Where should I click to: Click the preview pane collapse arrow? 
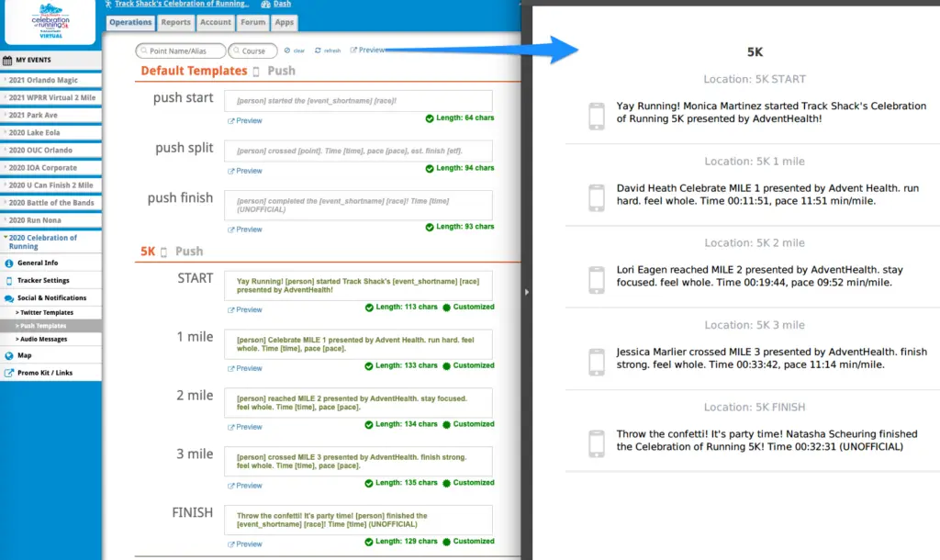[x=527, y=292]
